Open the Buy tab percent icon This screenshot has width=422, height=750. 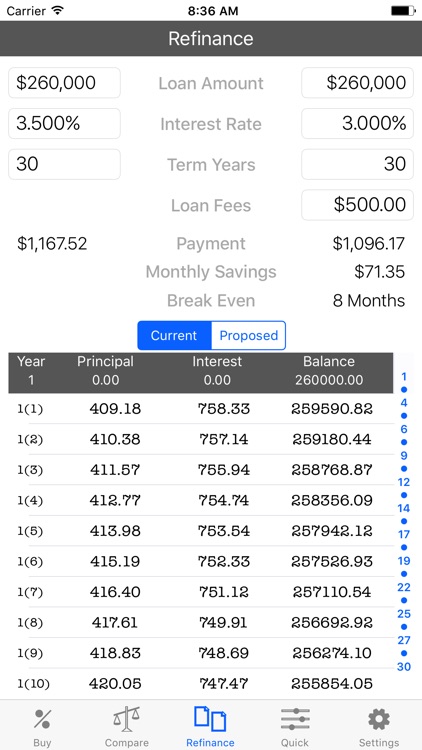pos(43,720)
